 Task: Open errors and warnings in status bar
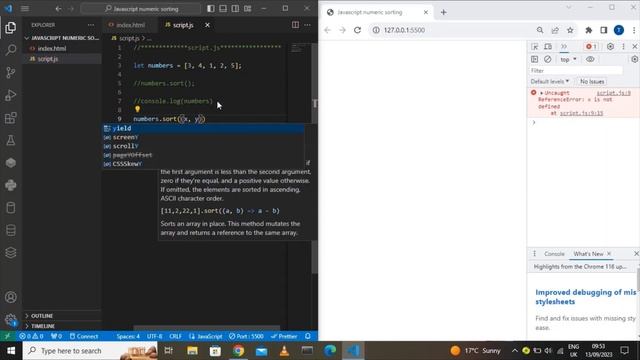click(x=31, y=336)
